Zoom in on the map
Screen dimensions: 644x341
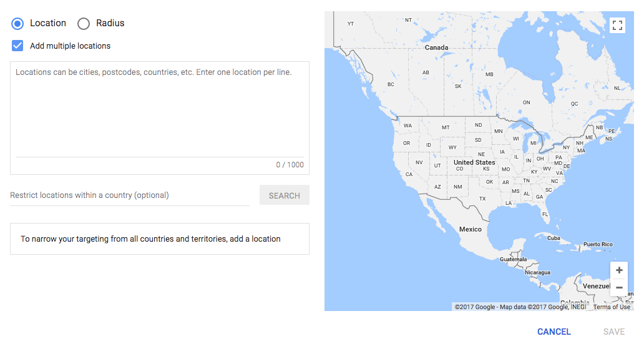(619, 270)
